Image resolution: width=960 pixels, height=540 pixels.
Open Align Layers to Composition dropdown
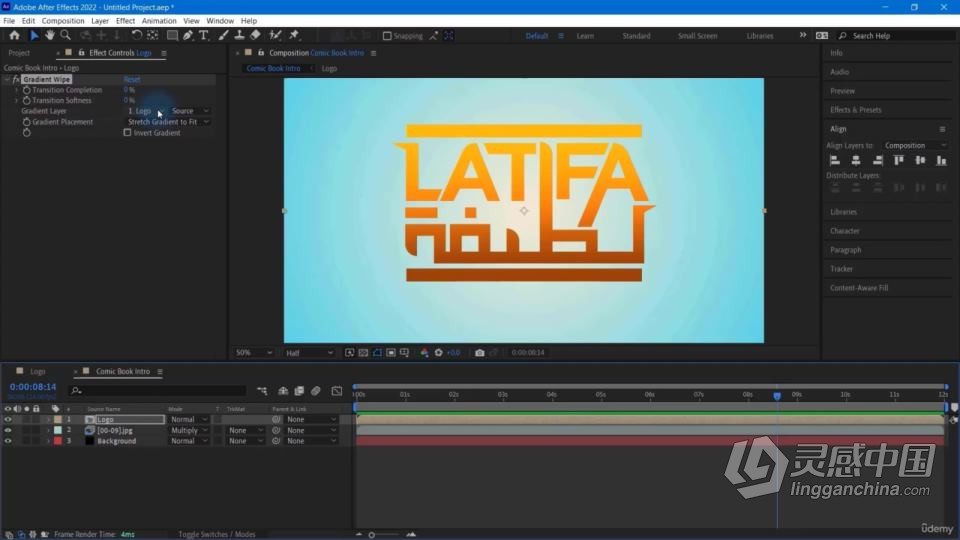(915, 146)
